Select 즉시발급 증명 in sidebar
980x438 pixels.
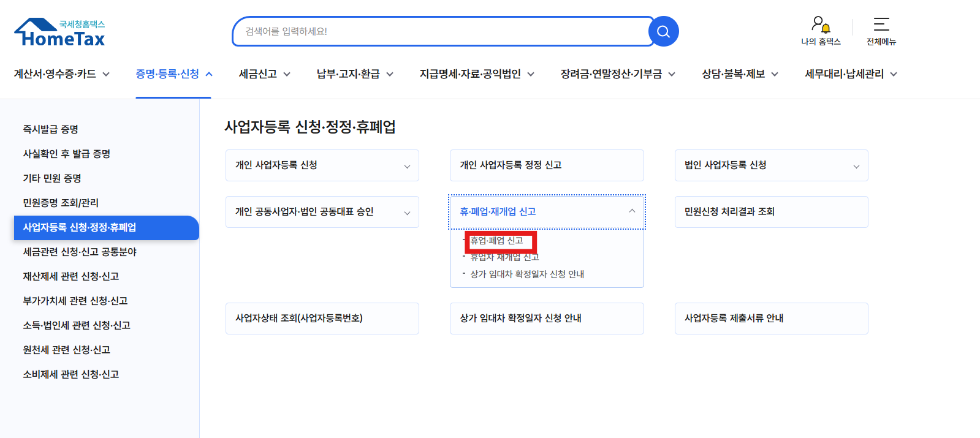tap(51, 129)
